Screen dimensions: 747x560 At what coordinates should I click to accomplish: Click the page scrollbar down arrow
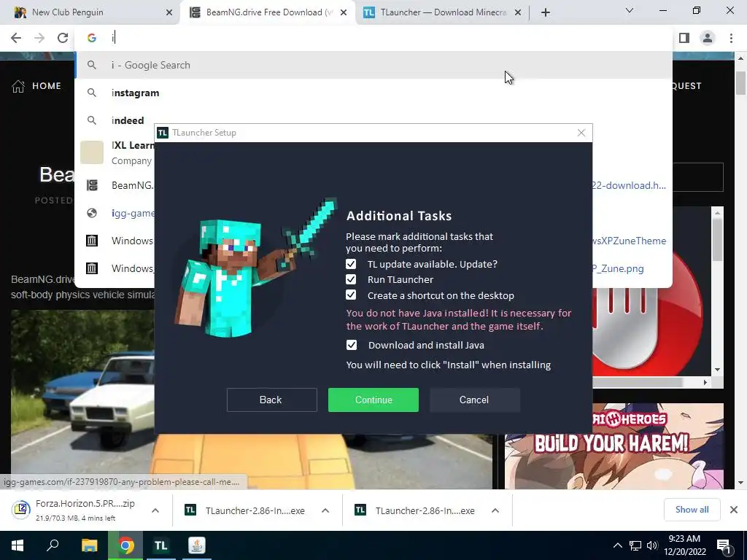tap(740, 483)
